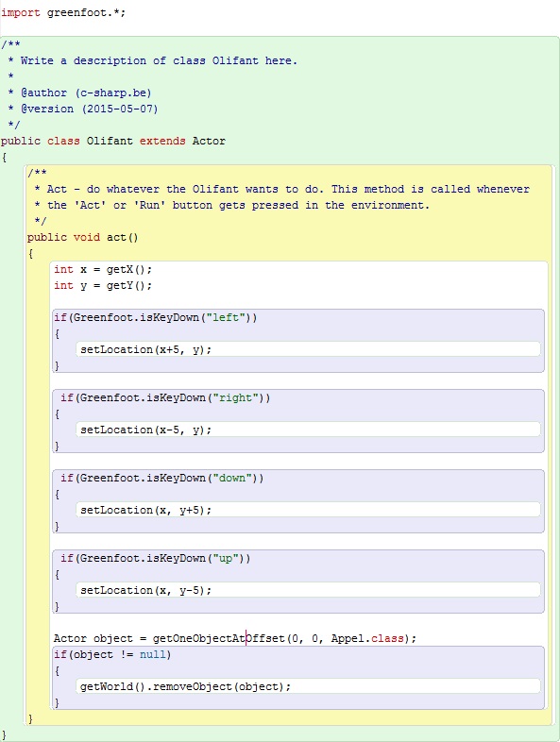Click the setLocation(x, y+5) statement
The width and height of the screenshot is (560, 742).
145,510
